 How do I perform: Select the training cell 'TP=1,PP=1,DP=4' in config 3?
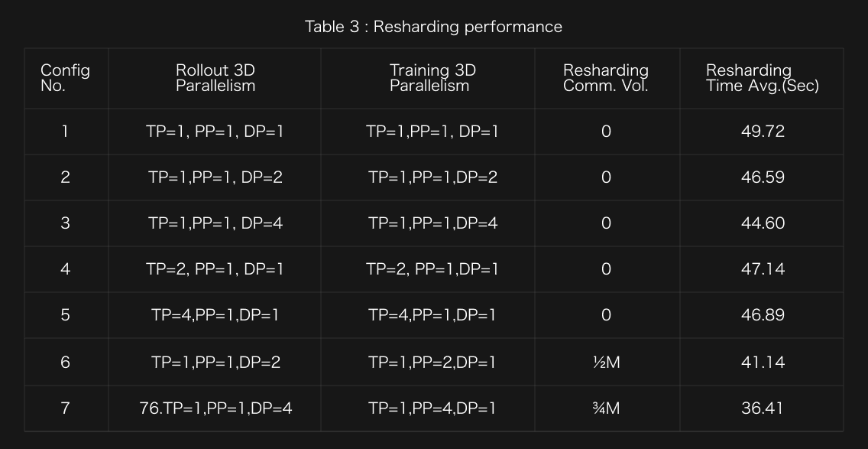pyautogui.click(x=432, y=223)
